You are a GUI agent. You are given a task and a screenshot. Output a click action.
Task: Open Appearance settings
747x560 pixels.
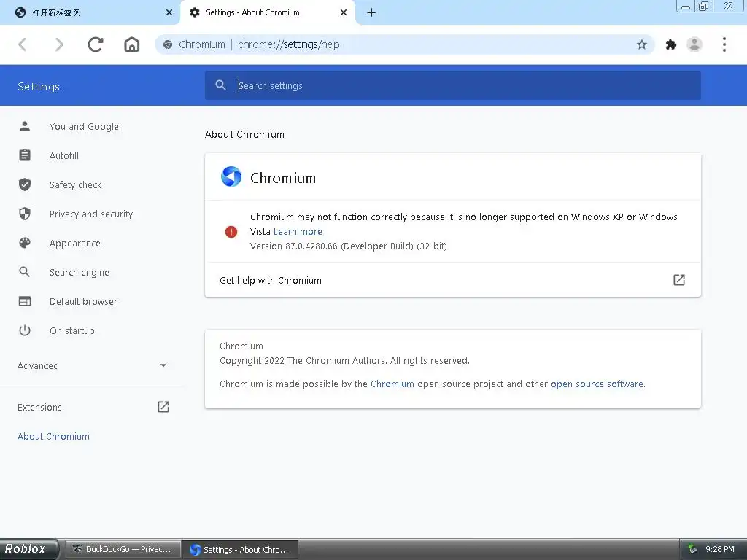[75, 243]
